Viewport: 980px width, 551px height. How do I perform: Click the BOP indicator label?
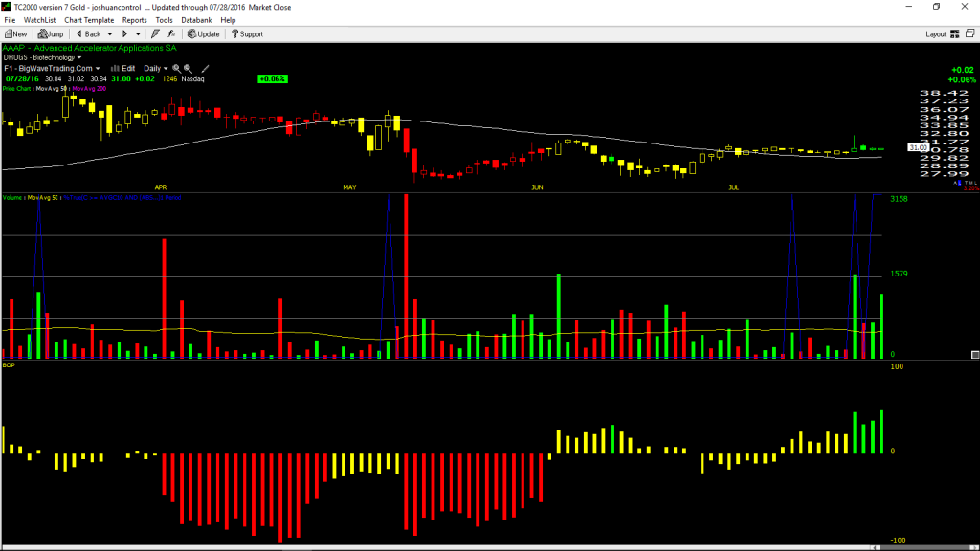(x=9, y=364)
